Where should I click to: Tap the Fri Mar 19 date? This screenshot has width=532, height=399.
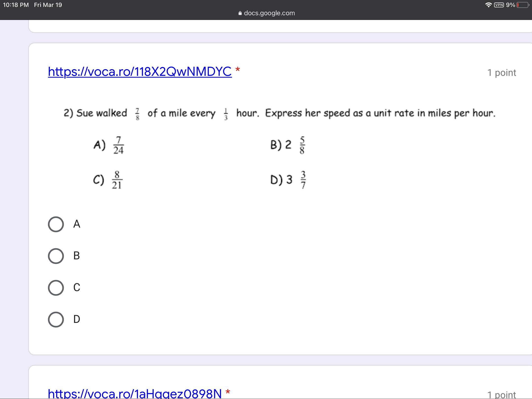click(x=48, y=5)
